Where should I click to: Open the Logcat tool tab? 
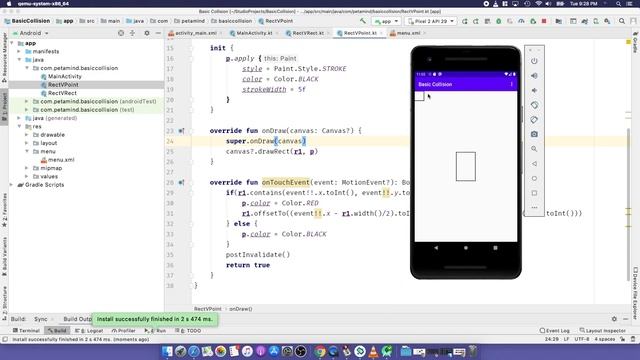[x=89, y=331]
